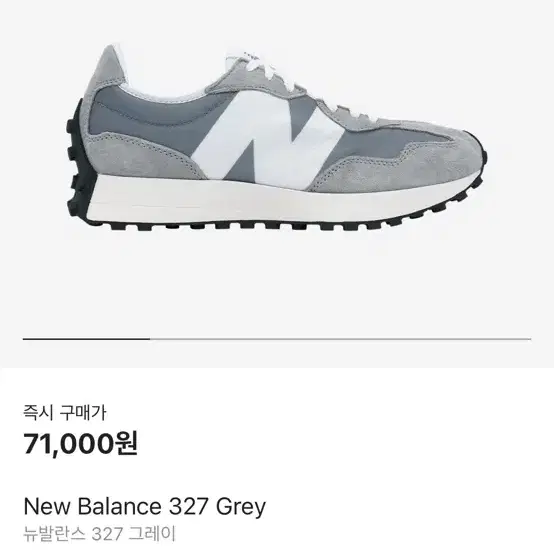Open the grey sneaker product photo
Viewport: 554px width, 554px height.
pos(277,138)
